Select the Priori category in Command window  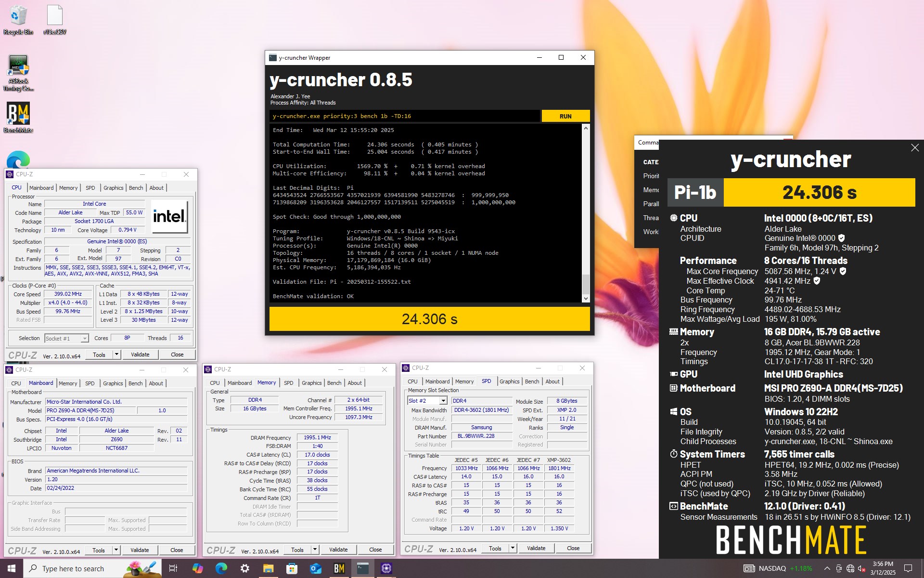[x=651, y=176]
